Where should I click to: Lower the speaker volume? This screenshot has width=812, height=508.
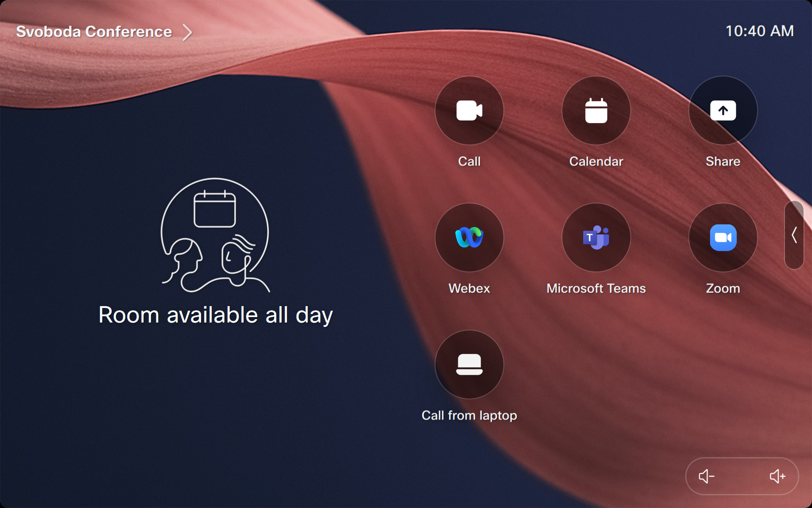click(706, 476)
